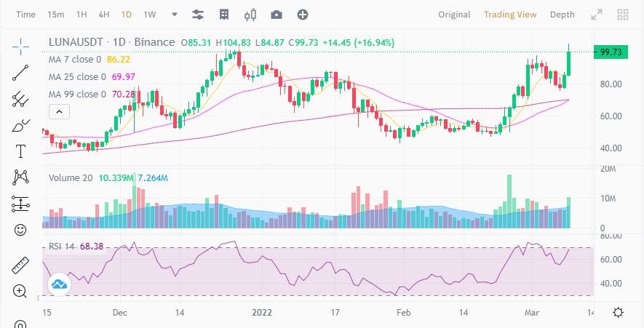Click the current price tag 99.73
This screenshot has height=328, width=644.
(x=611, y=52)
